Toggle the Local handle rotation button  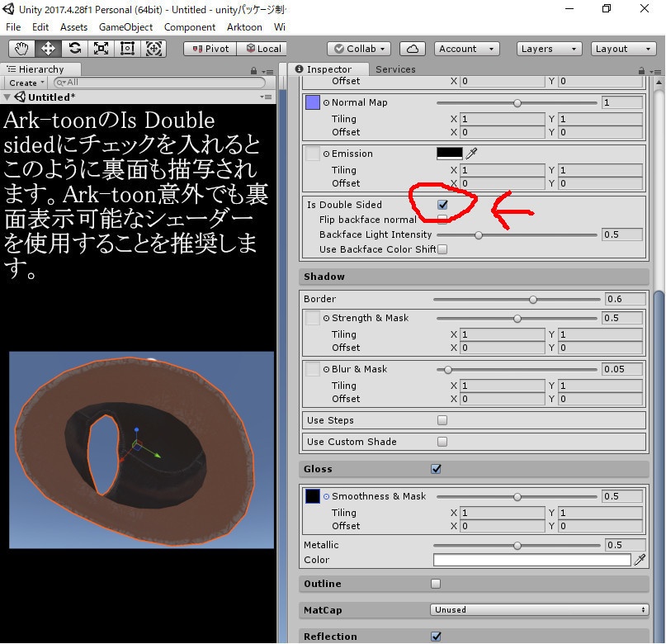click(x=263, y=49)
